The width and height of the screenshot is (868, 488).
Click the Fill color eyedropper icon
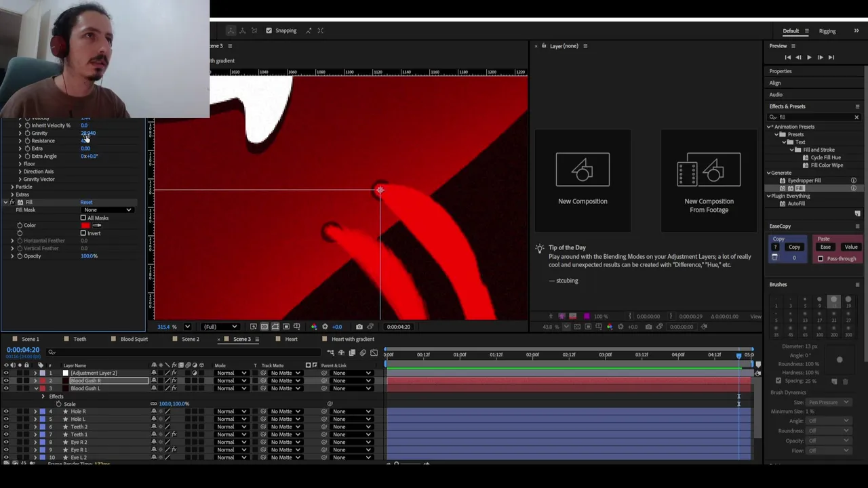point(97,226)
